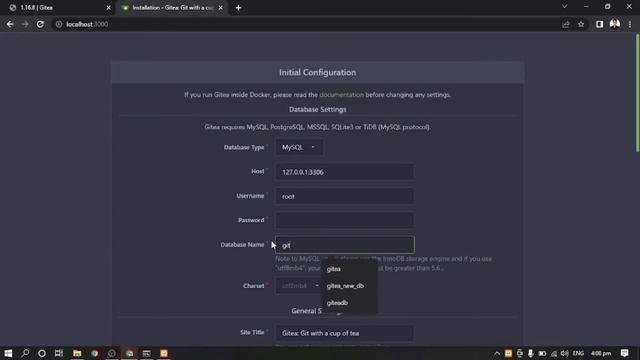
Task: Bookmark this page with the star
Action: (581, 24)
